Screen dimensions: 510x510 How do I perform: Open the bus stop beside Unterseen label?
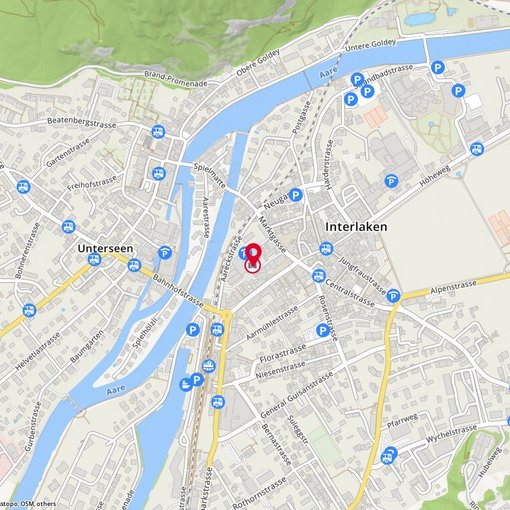pyautogui.click(x=94, y=259)
